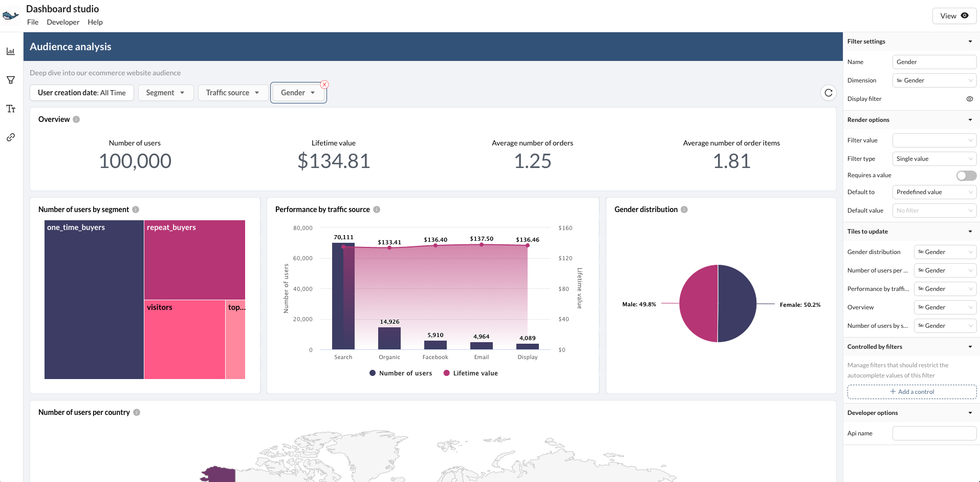Click Add a control button

tap(911, 392)
